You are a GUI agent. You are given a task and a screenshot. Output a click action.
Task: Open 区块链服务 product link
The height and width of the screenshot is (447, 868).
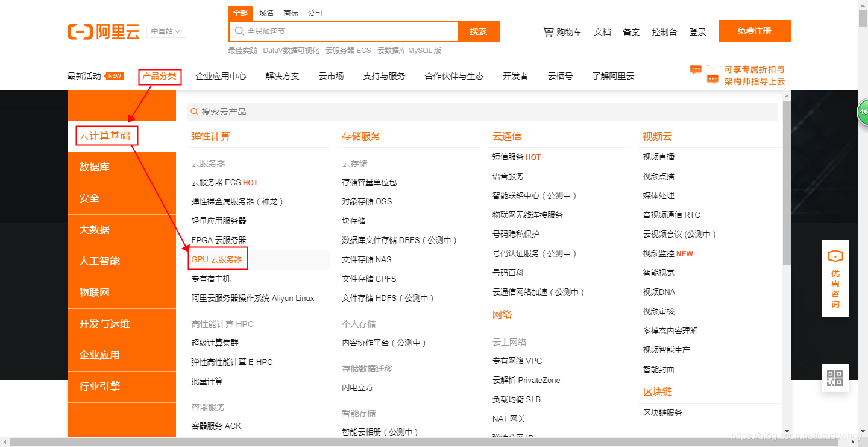pos(662,413)
